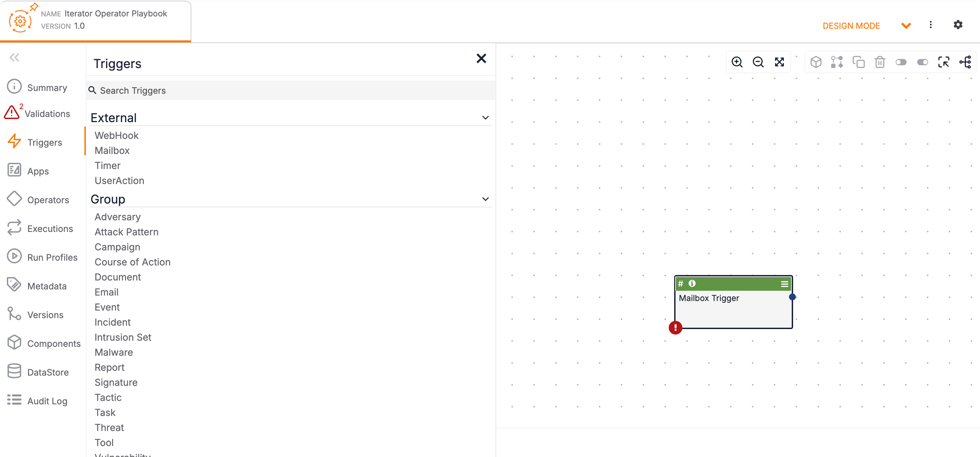The height and width of the screenshot is (457, 980).
Task: Disable the enabled right toggle in canvas toolbar
Action: click(x=922, y=62)
